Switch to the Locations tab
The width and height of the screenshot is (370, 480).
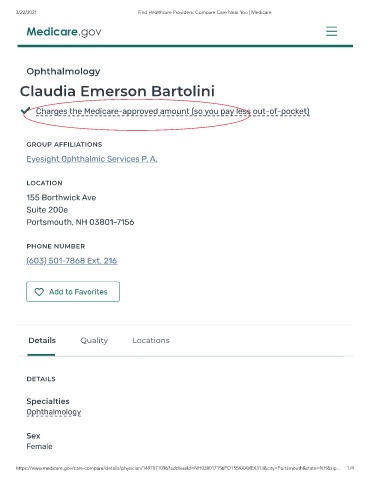(x=151, y=340)
